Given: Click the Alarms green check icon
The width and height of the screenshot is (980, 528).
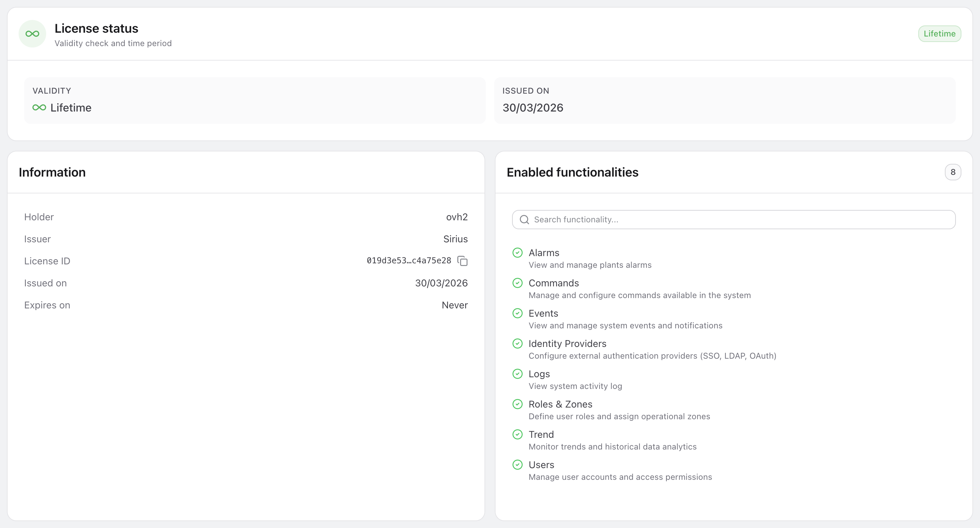Looking at the screenshot, I should click(517, 253).
